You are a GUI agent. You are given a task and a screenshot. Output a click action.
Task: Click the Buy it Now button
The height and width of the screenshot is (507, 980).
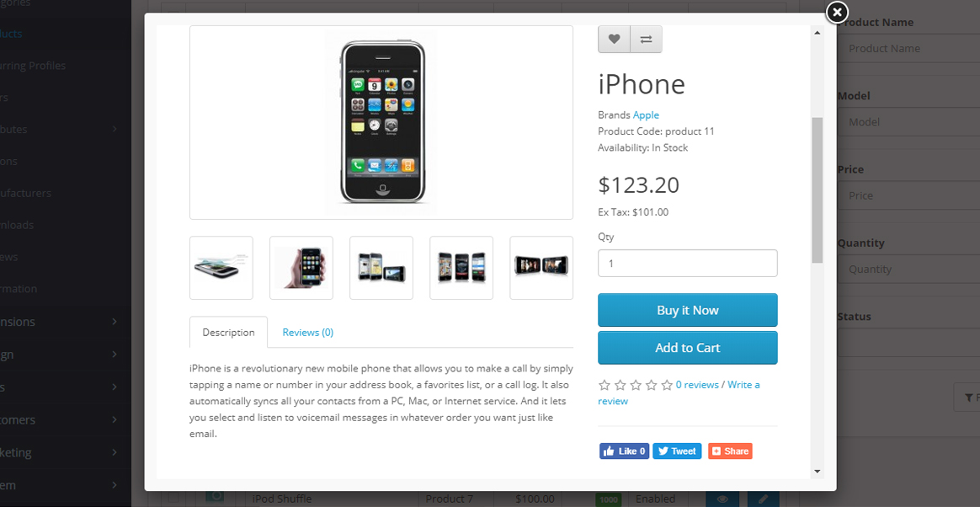coord(688,310)
